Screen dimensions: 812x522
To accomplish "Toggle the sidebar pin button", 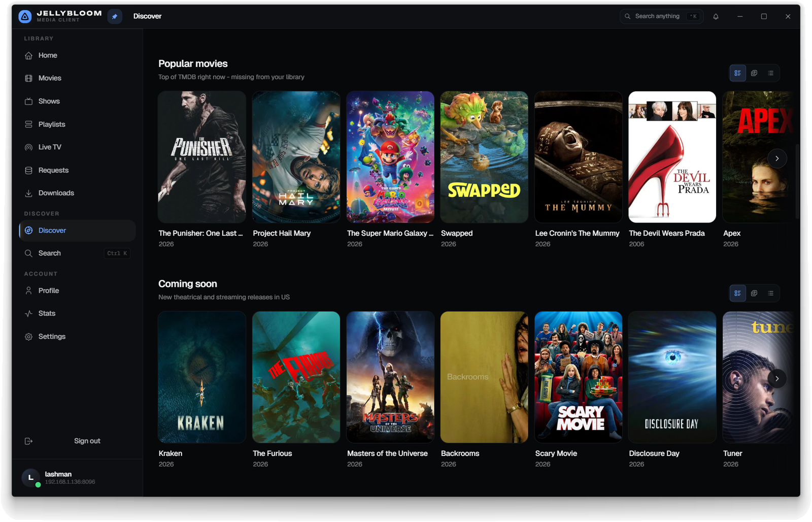I will click(x=115, y=16).
